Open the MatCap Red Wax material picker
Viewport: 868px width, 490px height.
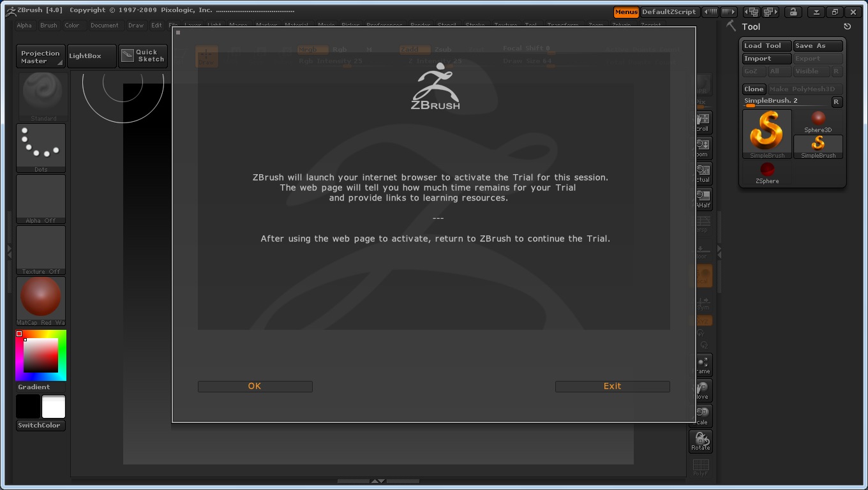pyautogui.click(x=41, y=301)
